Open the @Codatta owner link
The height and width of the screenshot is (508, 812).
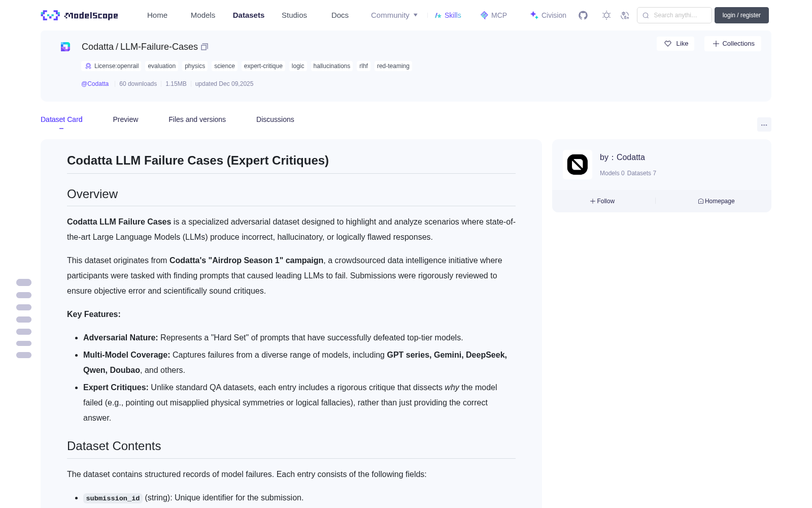click(x=95, y=84)
